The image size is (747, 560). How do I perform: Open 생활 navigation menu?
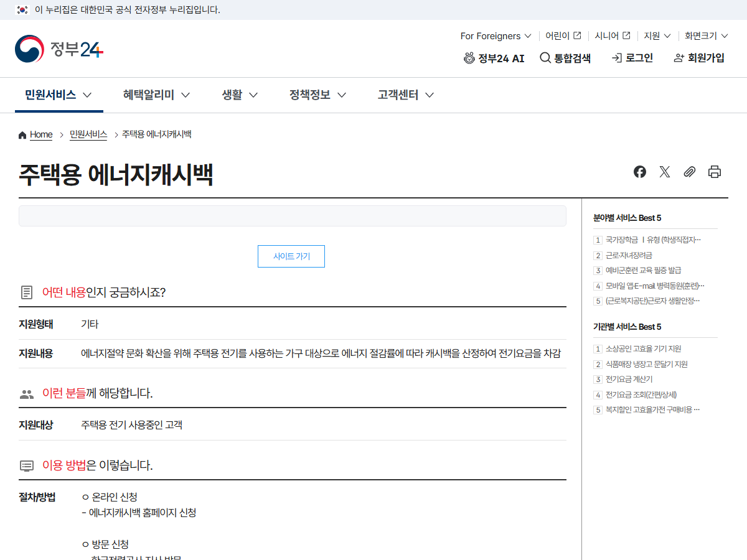pyautogui.click(x=240, y=95)
